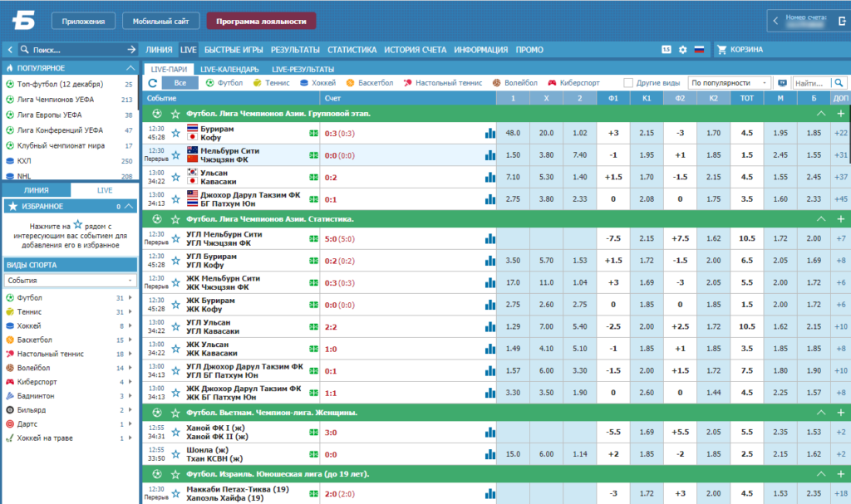Viewport: 851px width, 504px height.
Task: Open chart icon for Ханой ФК I (ж) row
Action: coord(490,433)
